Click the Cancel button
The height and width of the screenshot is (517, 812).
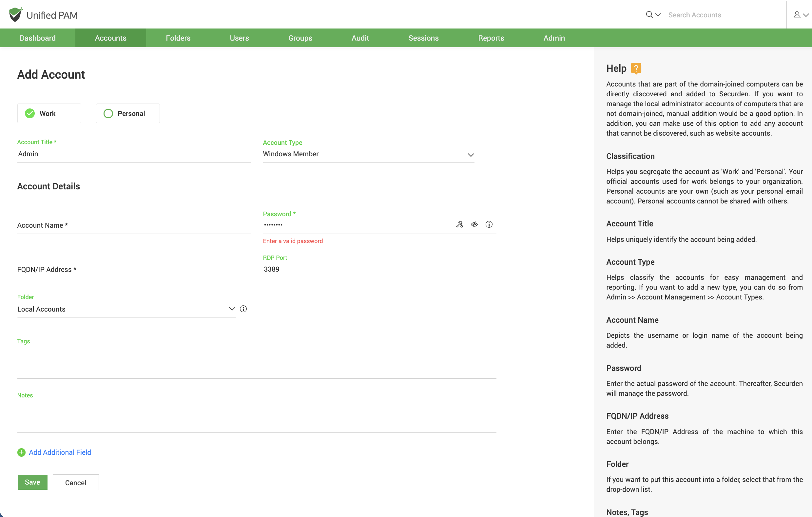pyautogui.click(x=76, y=482)
